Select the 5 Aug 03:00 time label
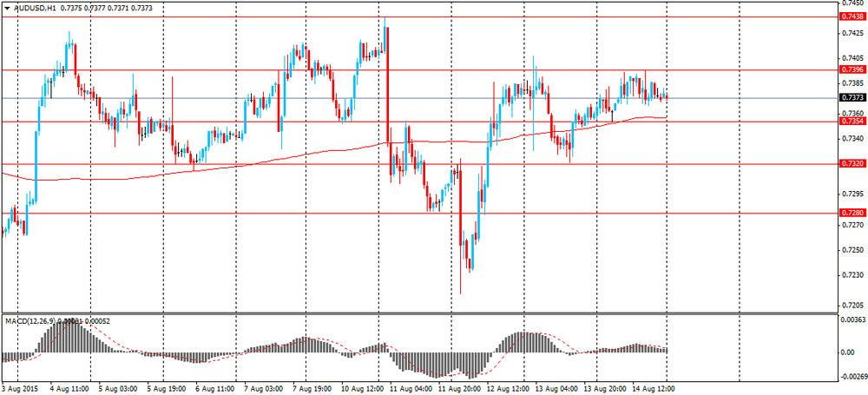868x395 pixels. click(118, 389)
